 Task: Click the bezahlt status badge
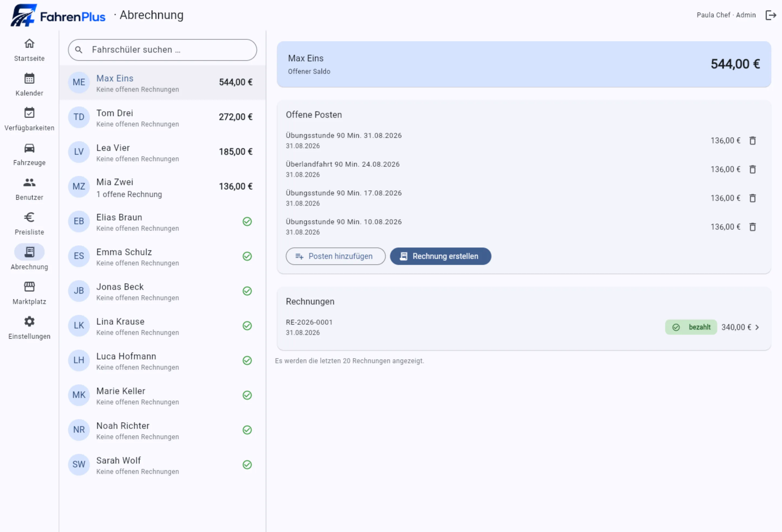click(691, 327)
